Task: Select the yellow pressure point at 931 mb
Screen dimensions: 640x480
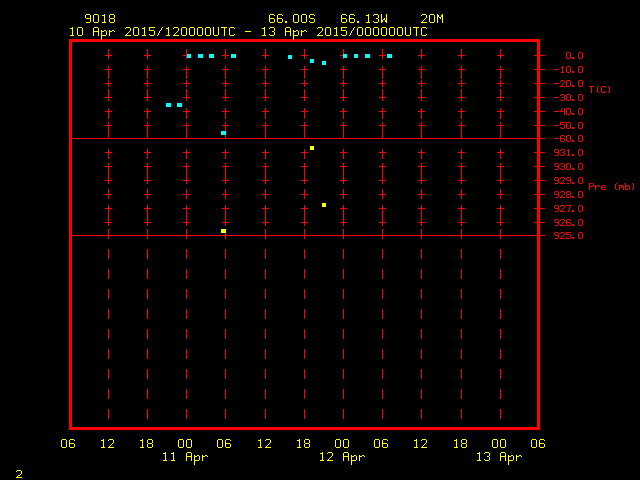Action: (x=312, y=148)
